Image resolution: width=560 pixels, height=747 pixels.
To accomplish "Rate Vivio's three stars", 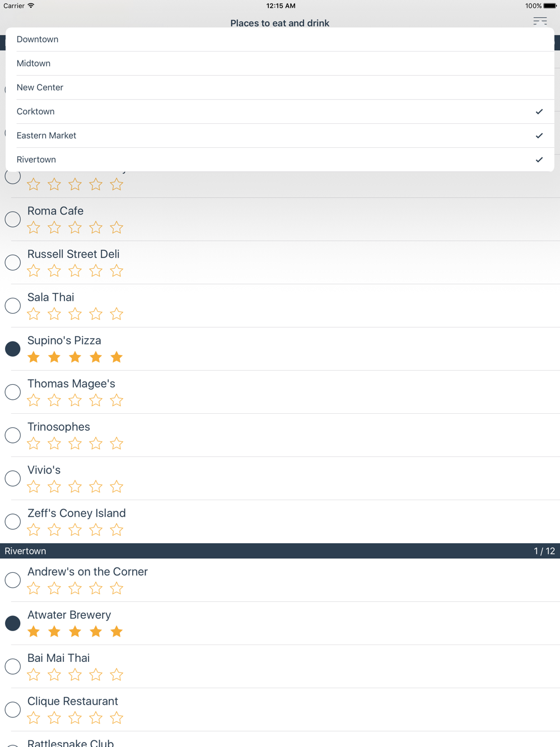I will click(75, 486).
